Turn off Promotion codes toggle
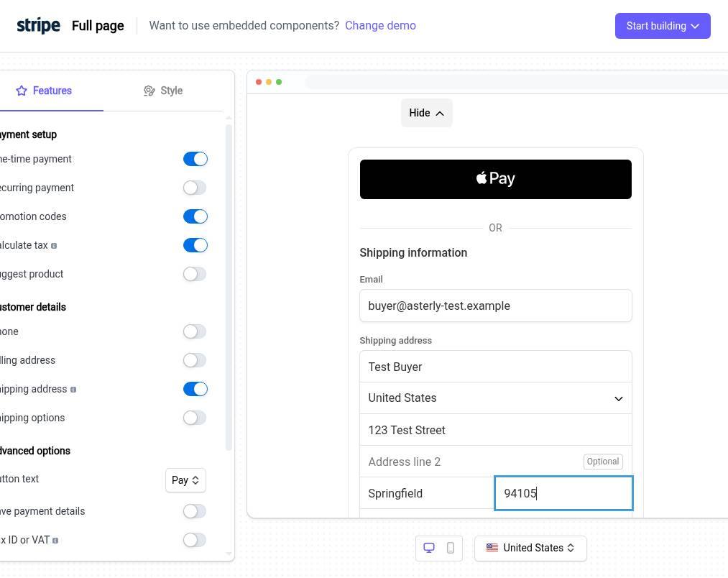 click(195, 216)
